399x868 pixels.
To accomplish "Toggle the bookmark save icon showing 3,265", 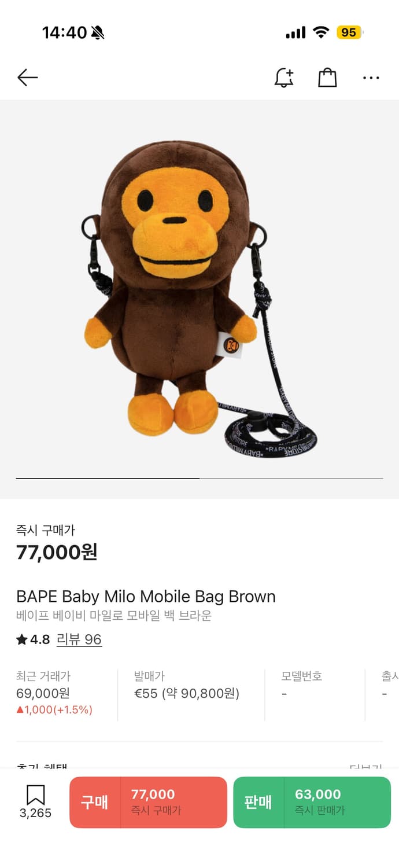I will tap(35, 801).
